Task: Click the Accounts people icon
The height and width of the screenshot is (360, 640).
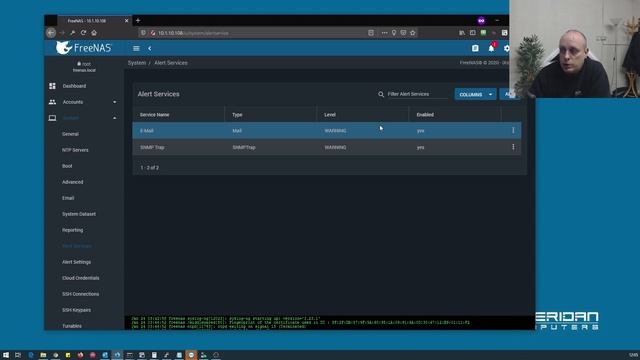Action: 52,102
